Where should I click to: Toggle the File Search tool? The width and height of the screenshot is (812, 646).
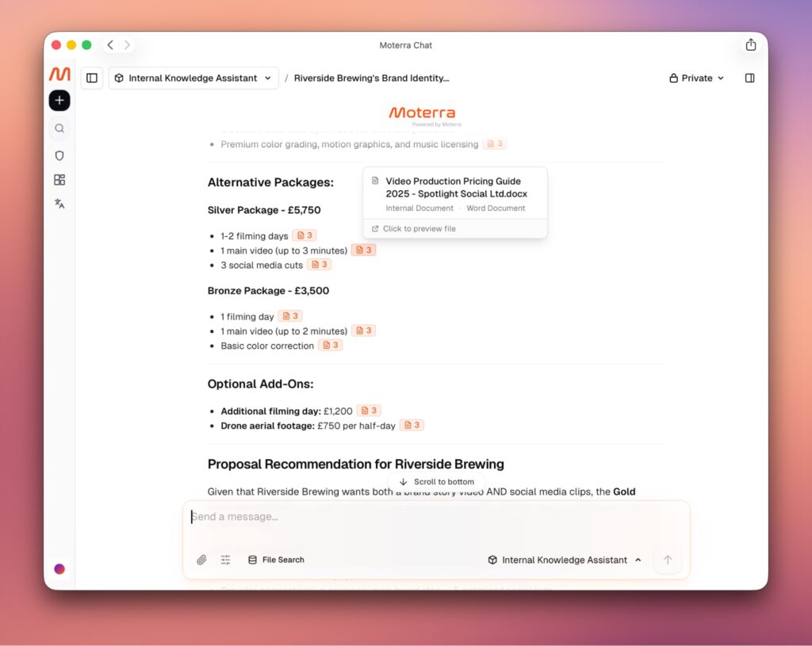tap(276, 560)
